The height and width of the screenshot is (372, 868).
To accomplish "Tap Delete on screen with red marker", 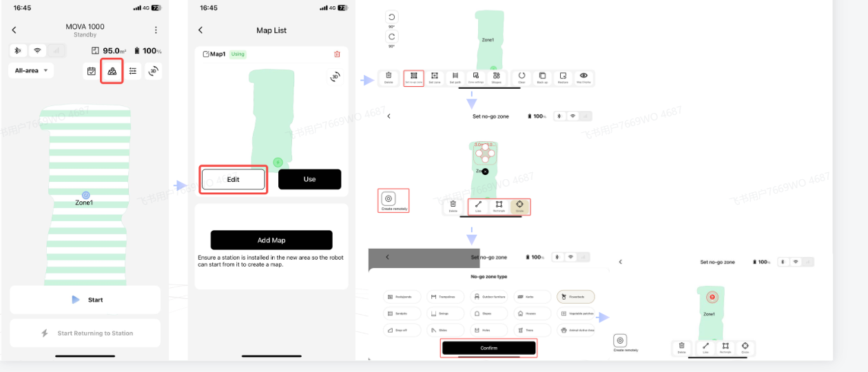I will (x=681, y=348).
